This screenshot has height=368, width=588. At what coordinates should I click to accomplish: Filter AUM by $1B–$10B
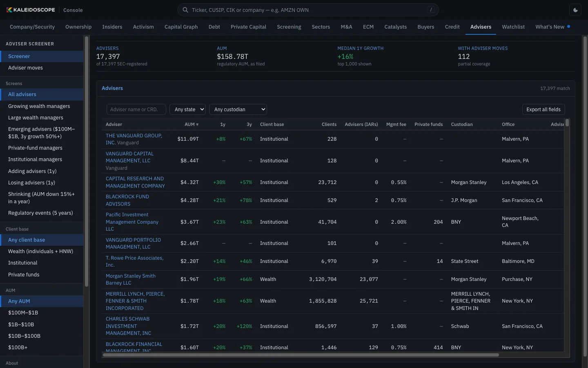(42, 325)
